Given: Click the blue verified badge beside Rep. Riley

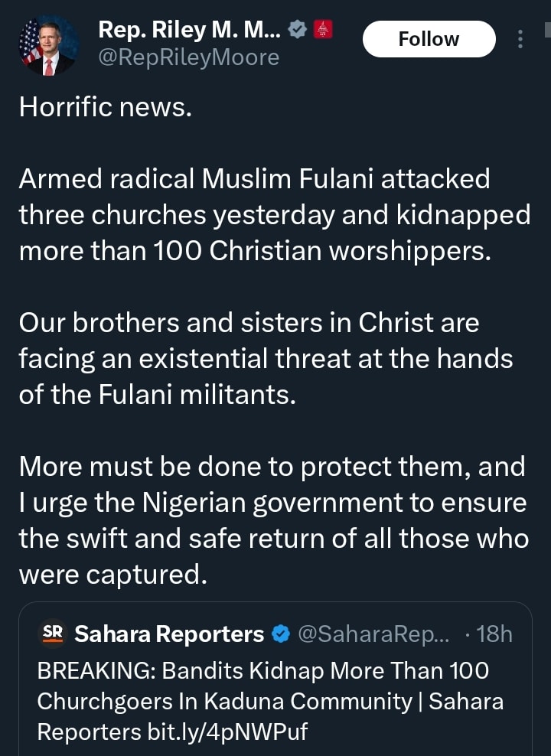Looking at the screenshot, I should coord(297,31).
